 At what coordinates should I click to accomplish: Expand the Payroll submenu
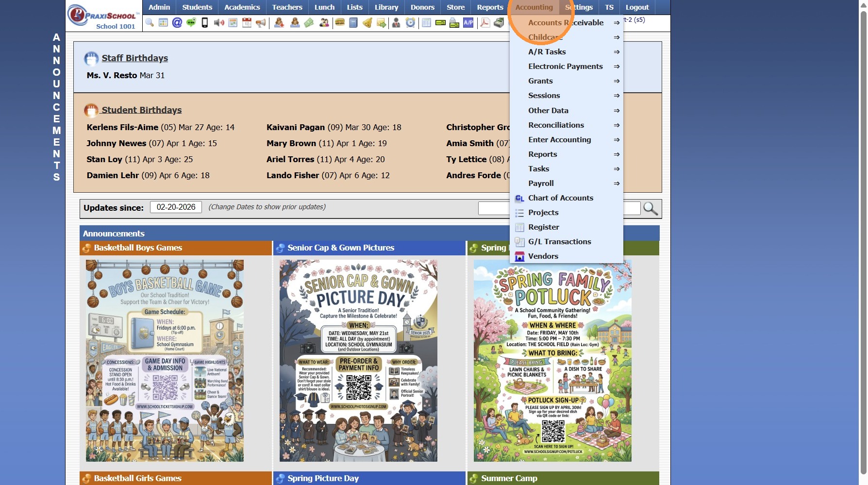coord(567,184)
